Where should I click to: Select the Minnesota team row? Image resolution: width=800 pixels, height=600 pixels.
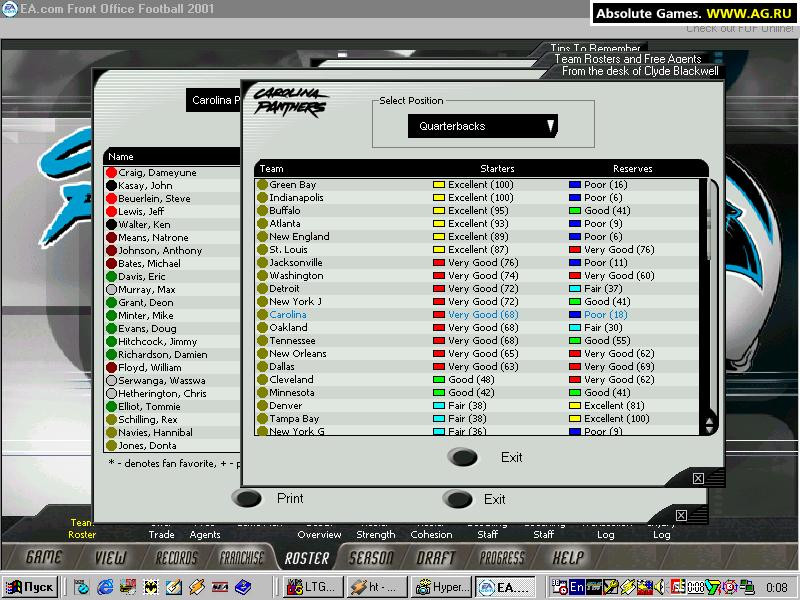click(479, 392)
